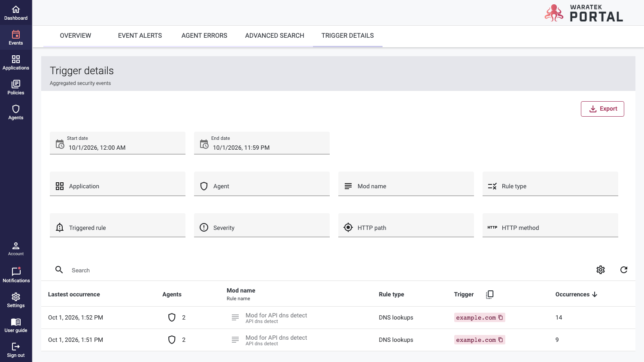Click agents count shield in 1:51 PM row
The height and width of the screenshot is (362, 644).
tap(172, 340)
